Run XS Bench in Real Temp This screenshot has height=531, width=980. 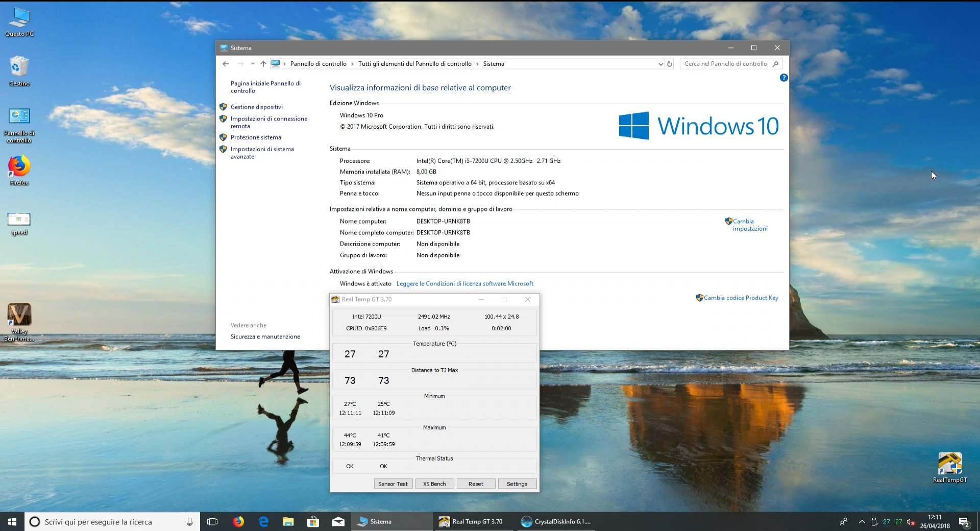point(434,484)
